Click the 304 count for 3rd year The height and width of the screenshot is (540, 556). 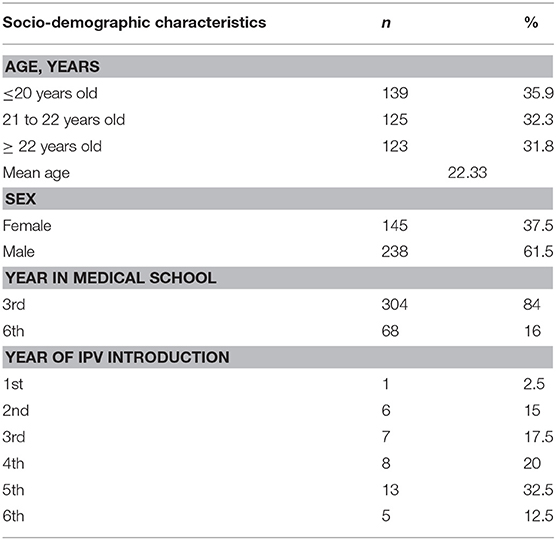coord(395,305)
